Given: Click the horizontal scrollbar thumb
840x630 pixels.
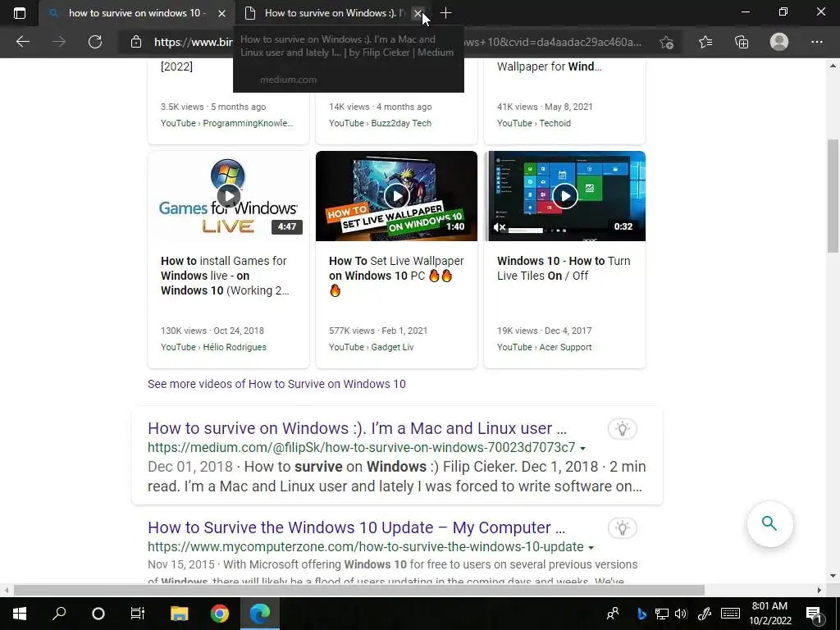Looking at the screenshot, I should [359, 590].
